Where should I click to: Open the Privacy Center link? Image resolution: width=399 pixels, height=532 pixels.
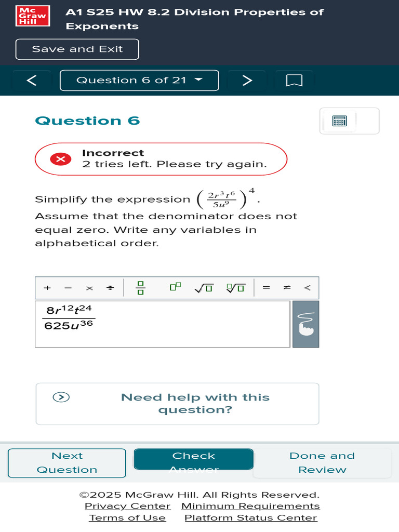127,506
